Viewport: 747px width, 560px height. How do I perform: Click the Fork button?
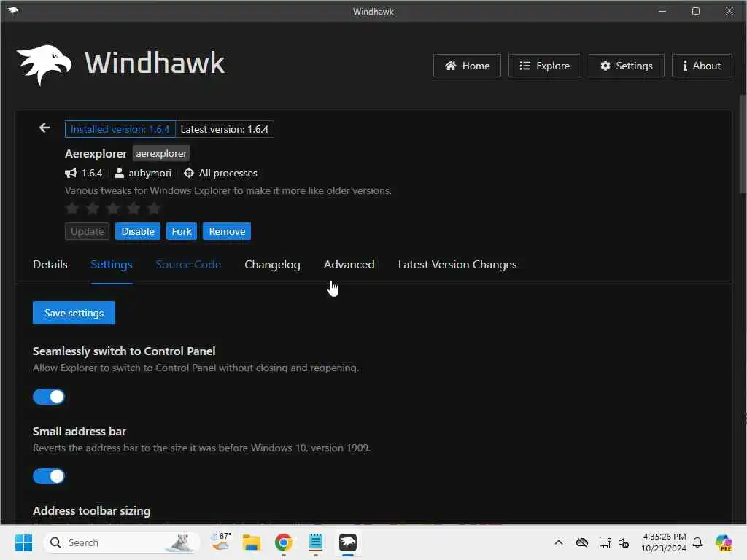click(x=182, y=231)
